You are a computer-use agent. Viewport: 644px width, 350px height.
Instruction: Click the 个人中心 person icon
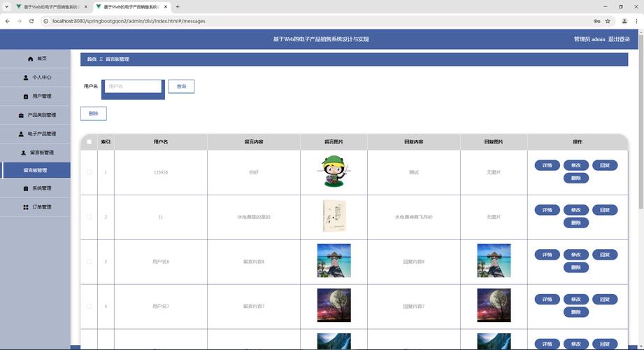coord(25,77)
